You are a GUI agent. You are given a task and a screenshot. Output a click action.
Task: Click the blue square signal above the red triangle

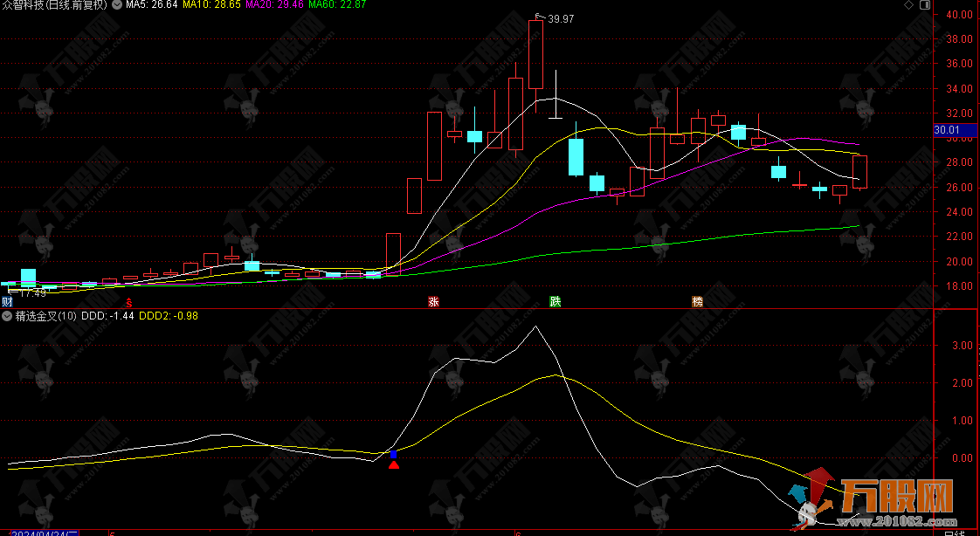click(x=393, y=454)
